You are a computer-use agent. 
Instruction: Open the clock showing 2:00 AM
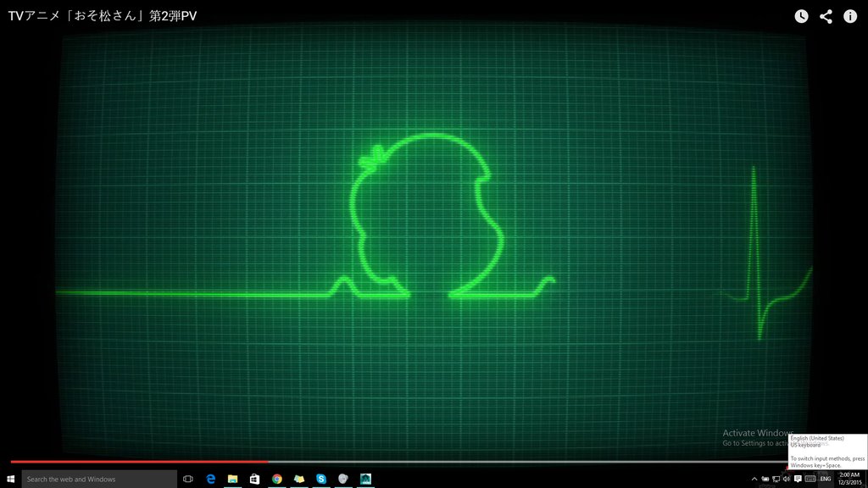(x=849, y=479)
